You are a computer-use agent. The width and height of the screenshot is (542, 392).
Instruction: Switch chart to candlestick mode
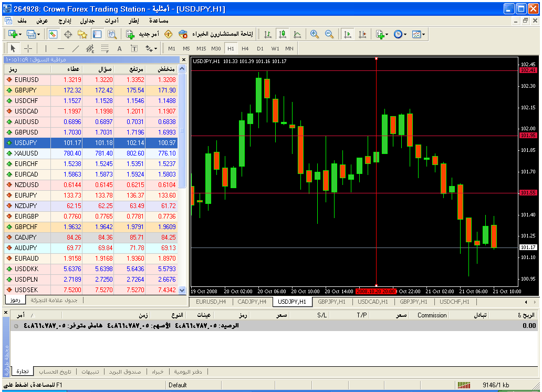click(x=283, y=34)
